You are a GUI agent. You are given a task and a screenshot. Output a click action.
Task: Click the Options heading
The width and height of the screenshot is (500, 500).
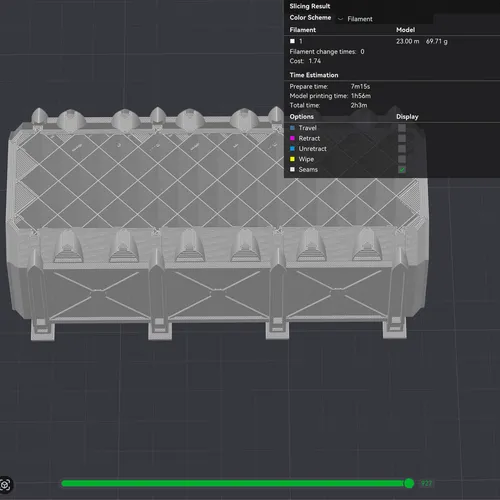tap(301, 117)
